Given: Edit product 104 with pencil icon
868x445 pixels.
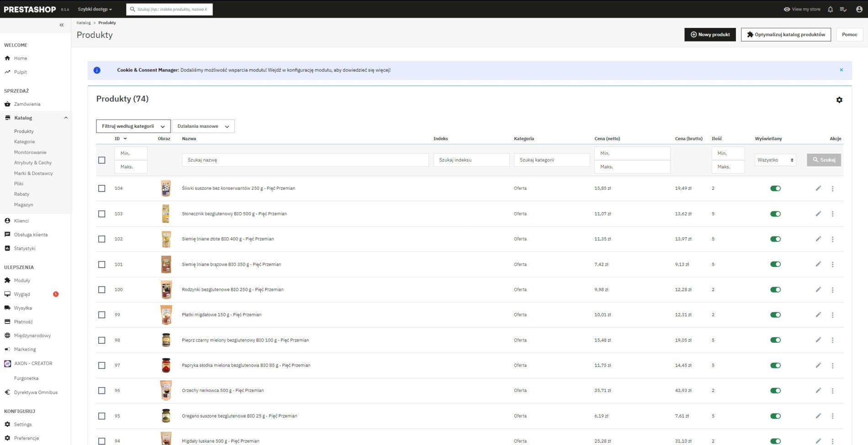Looking at the screenshot, I should [818, 188].
